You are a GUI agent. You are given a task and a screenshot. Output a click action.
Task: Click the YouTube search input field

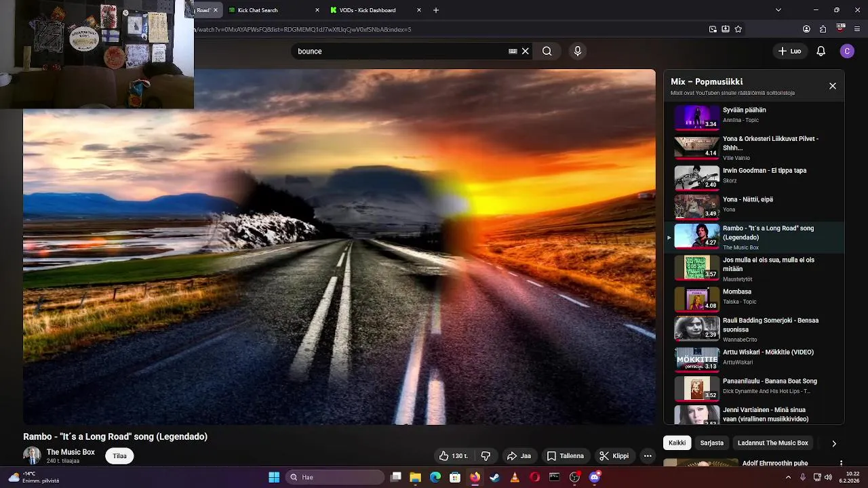(x=400, y=51)
